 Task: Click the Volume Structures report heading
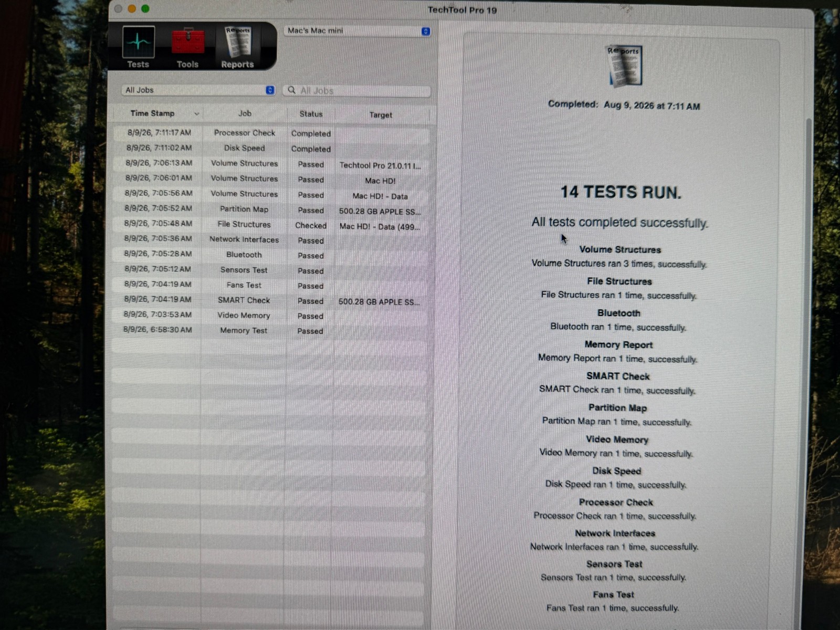point(620,250)
